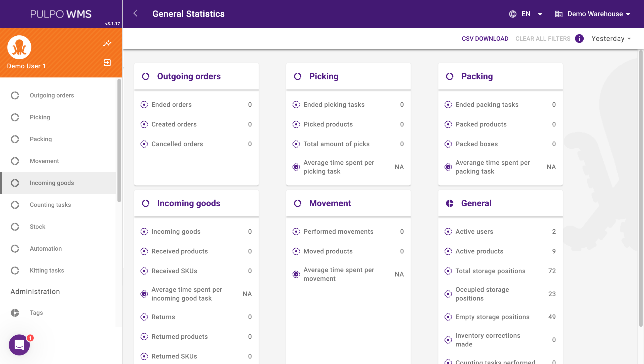
Task: Click the Tags pie icon in sidebar
Action: coord(15,312)
